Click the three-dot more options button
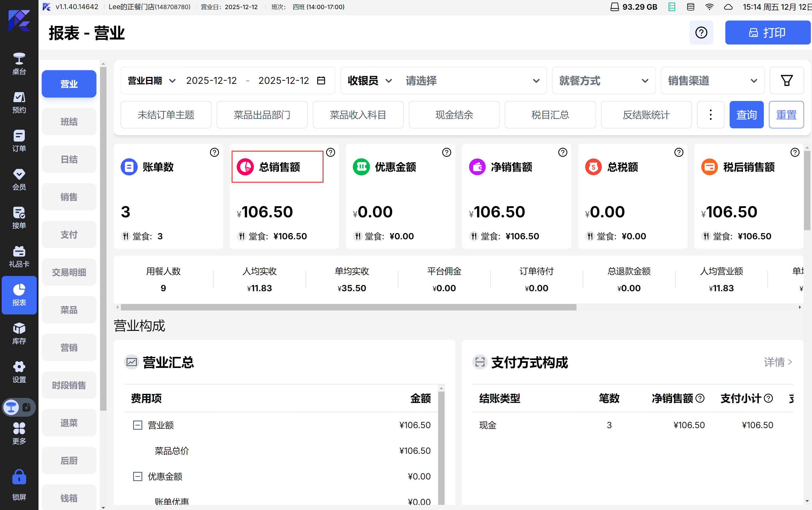 710,115
